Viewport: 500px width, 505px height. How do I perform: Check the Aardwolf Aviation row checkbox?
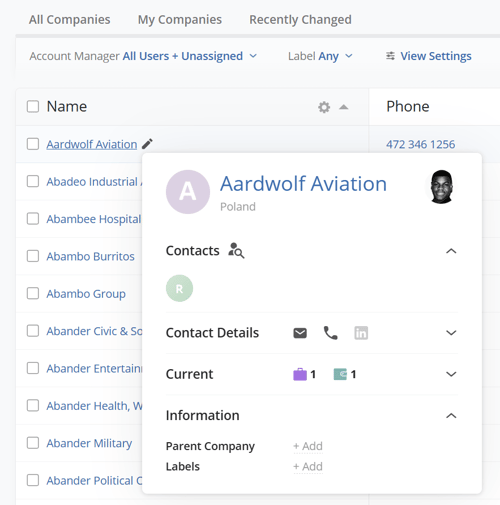tap(33, 144)
